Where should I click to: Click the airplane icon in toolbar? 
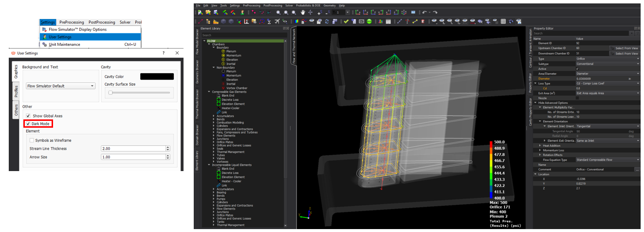click(277, 21)
